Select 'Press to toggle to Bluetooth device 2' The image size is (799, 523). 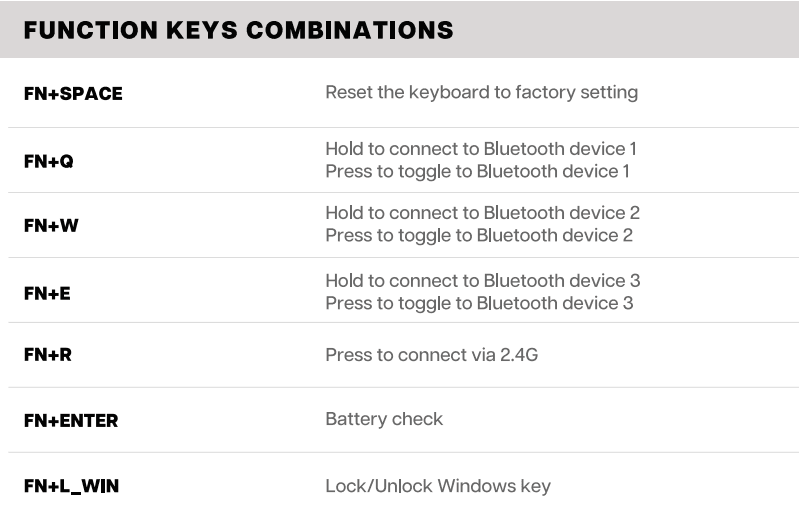479,235
